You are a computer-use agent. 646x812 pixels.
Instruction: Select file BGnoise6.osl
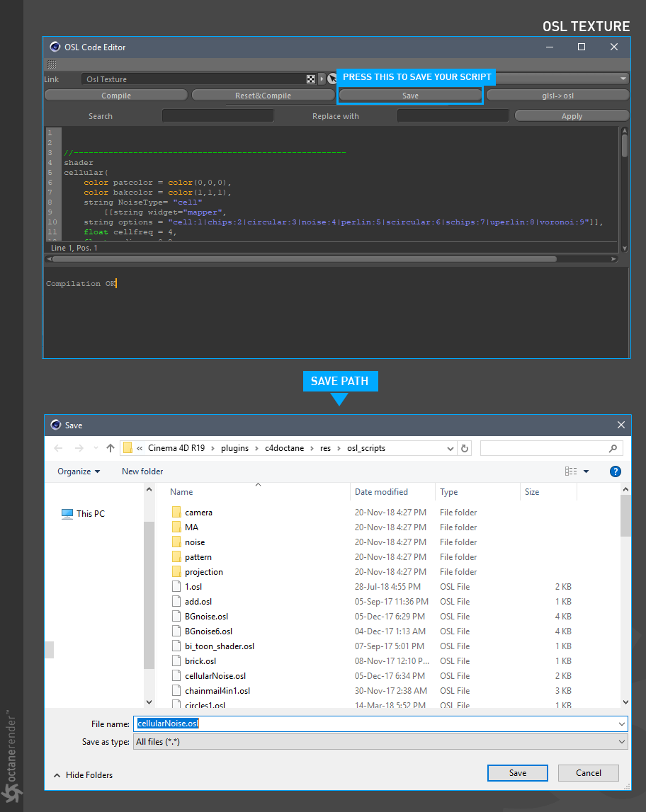tap(208, 631)
